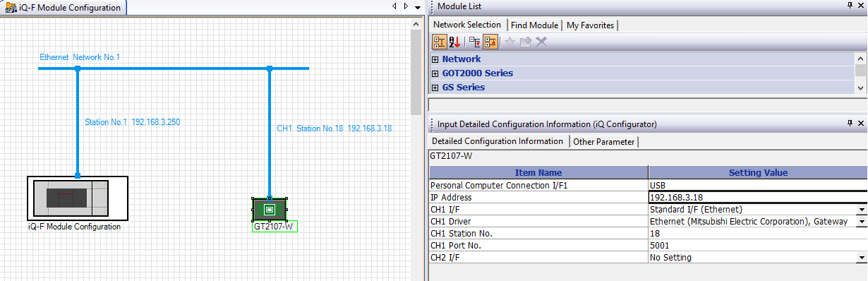Open the My Favorites tab
The image size is (868, 281).
591,25
